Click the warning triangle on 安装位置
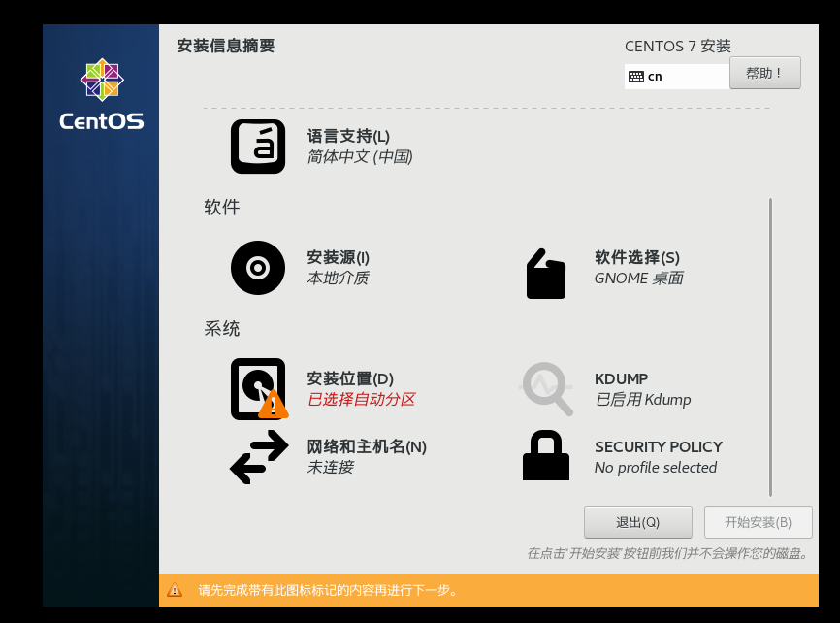 coord(272,406)
